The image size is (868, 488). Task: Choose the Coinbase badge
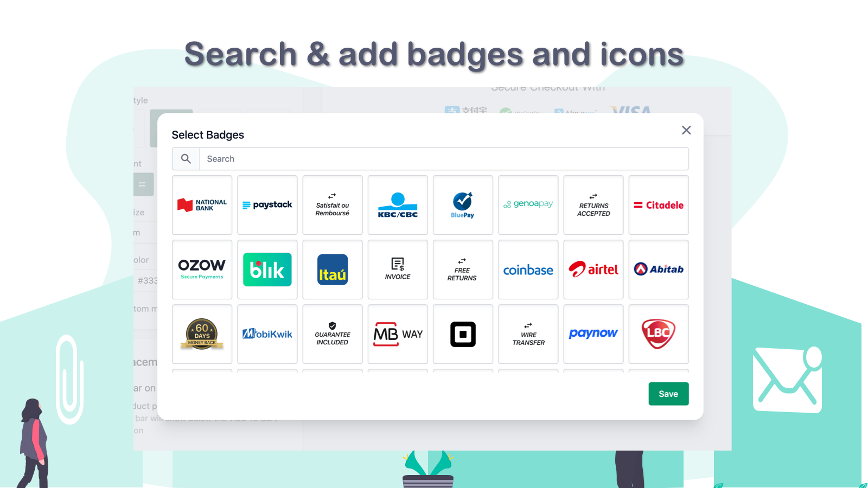[x=528, y=269]
